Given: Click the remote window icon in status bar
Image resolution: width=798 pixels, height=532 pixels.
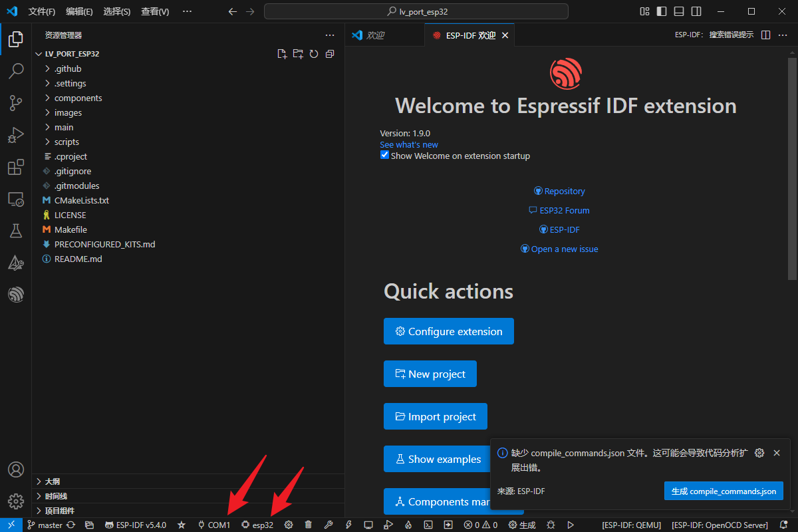Looking at the screenshot, I should [11, 525].
